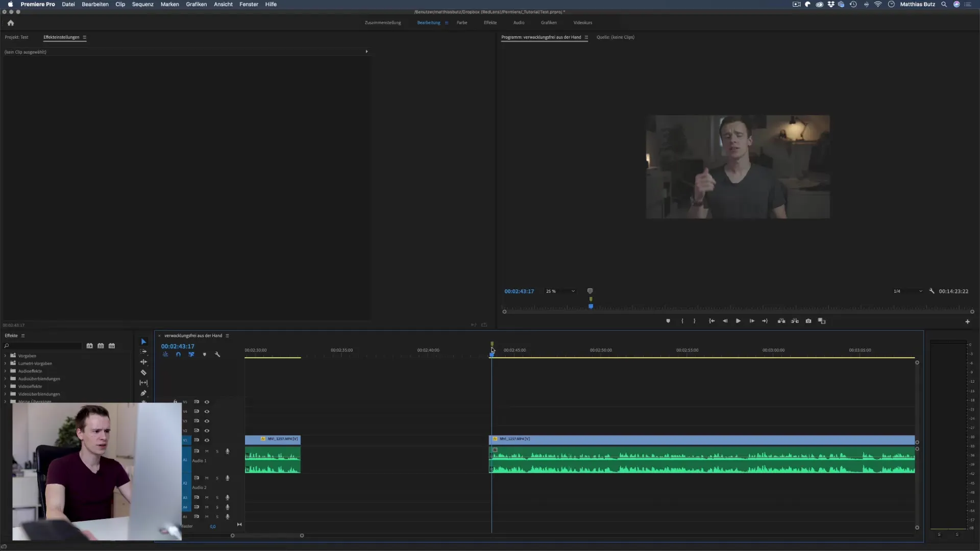Toggle linked selection in timeline

click(191, 354)
